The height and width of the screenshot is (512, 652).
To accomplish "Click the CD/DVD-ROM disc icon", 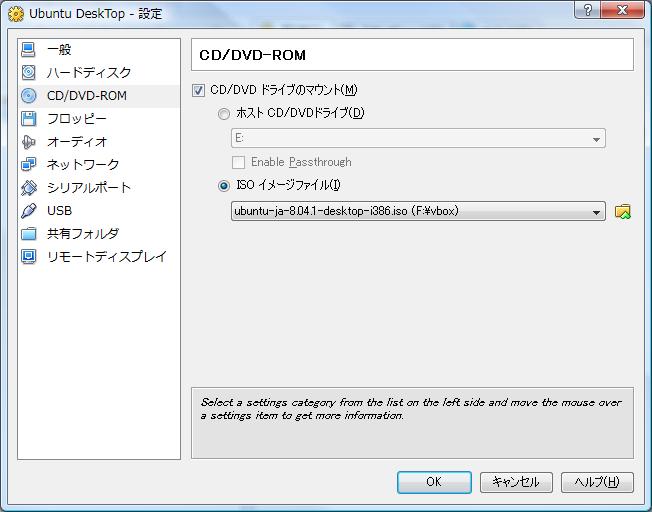I will [28, 96].
